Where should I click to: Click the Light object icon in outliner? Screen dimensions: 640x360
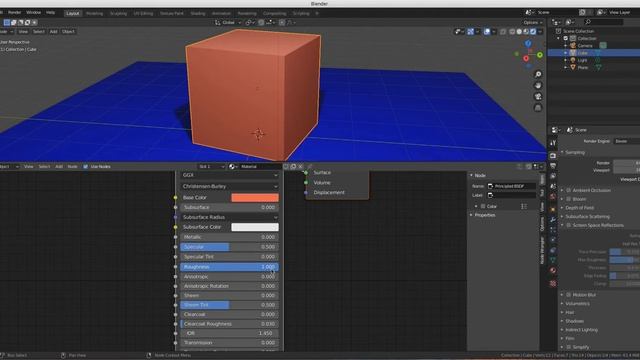point(573,60)
